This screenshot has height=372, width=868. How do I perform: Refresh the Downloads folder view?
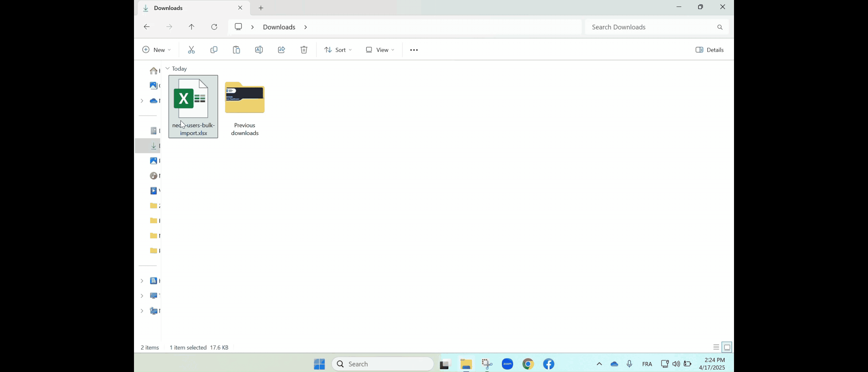pos(214,27)
